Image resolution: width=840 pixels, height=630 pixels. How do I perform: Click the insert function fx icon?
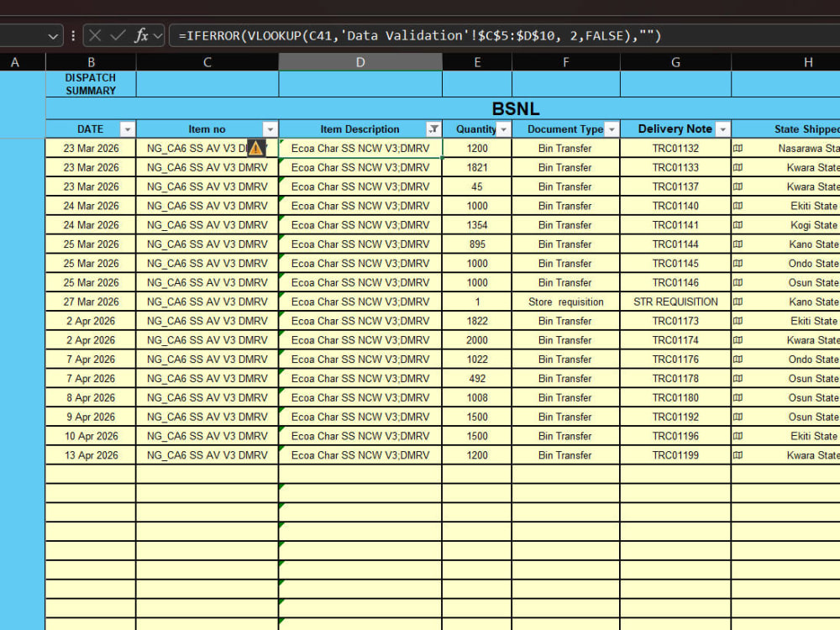click(141, 36)
